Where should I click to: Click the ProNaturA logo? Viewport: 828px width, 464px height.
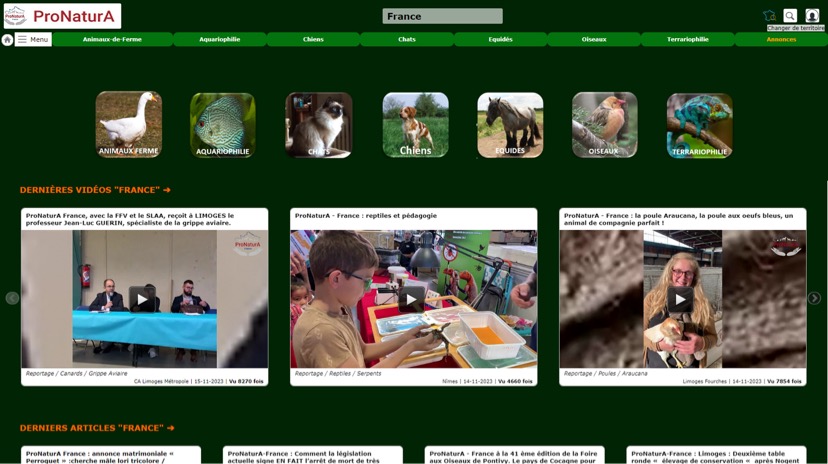point(62,16)
